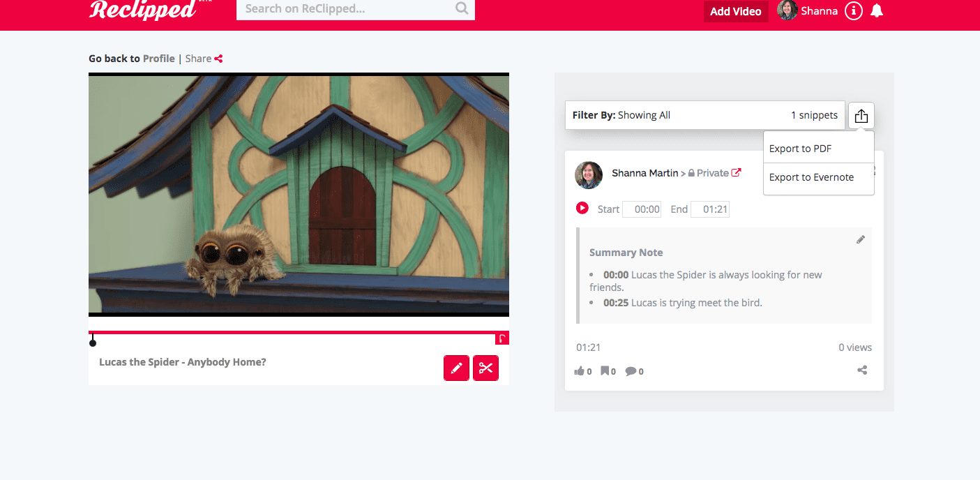Viewport: 980px width, 480px height.
Task: Click the Add Video button
Action: (736, 11)
